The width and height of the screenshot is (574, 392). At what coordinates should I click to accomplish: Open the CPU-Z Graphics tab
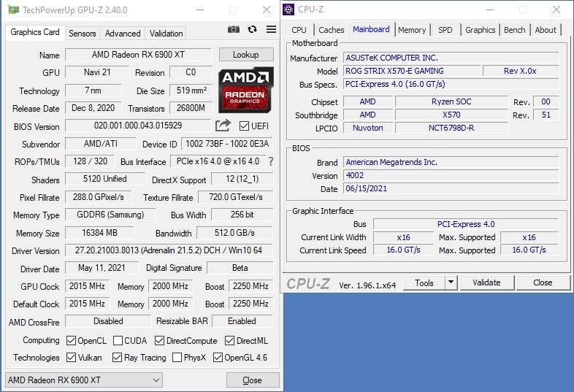(480, 30)
